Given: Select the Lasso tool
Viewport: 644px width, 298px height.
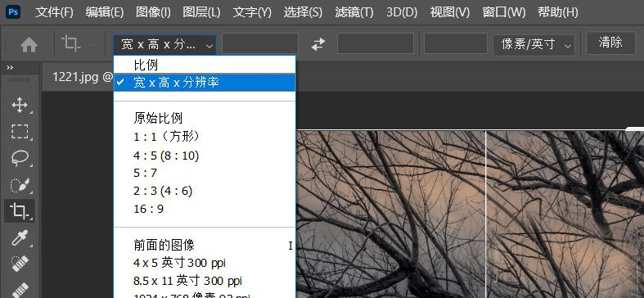Looking at the screenshot, I should pyautogui.click(x=20, y=158).
